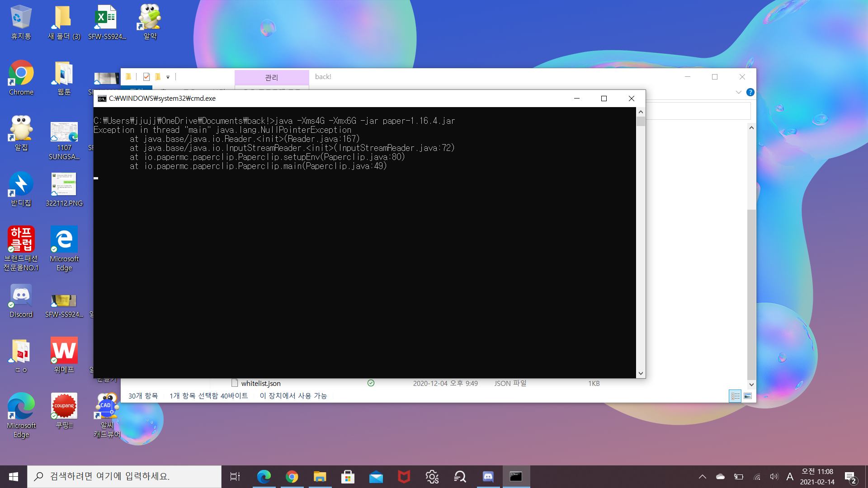The height and width of the screenshot is (488, 868).
Task: Switch to the cmd.exe taskbar button
Action: coord(516,477)
